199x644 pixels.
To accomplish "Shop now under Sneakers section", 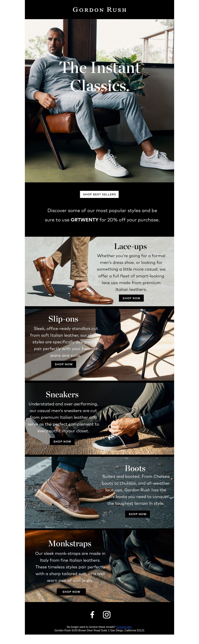I will [x=62, y=442].
